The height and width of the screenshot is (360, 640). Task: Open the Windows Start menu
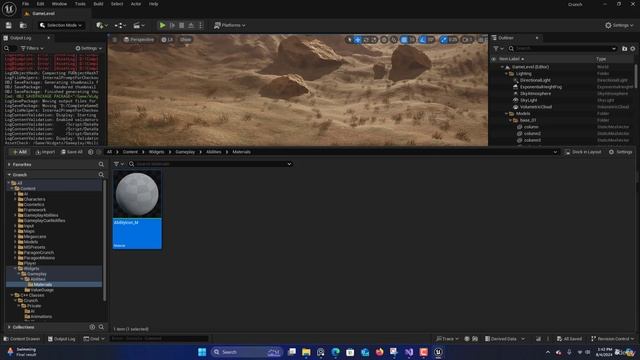point(202,352)
